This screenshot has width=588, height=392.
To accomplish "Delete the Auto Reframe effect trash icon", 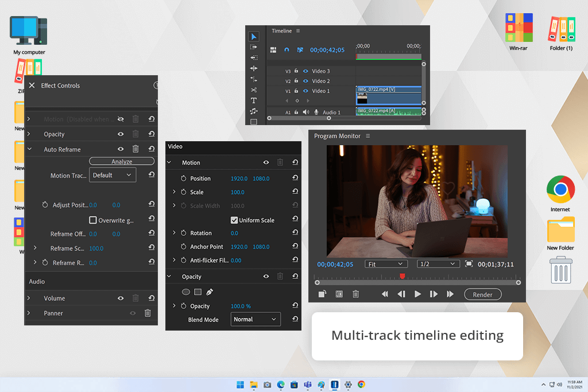I will click(136, 149).
